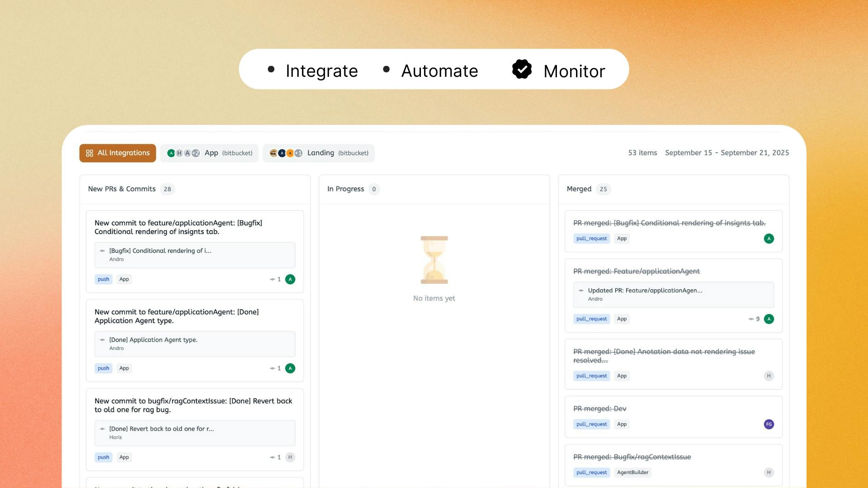Click the In Progress column heading

345,189
